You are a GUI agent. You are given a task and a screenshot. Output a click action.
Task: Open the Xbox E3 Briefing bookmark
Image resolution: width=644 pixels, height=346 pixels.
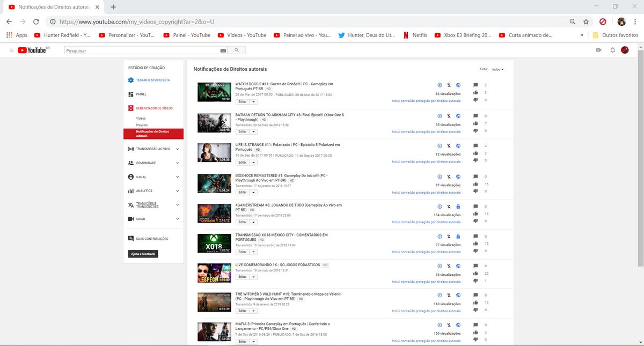point(463,35)
